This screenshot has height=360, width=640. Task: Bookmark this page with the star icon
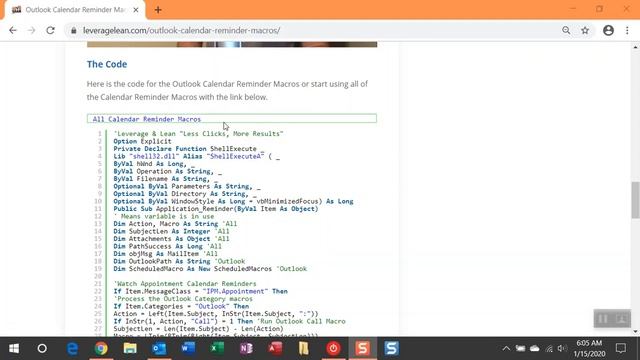point(585,30)
